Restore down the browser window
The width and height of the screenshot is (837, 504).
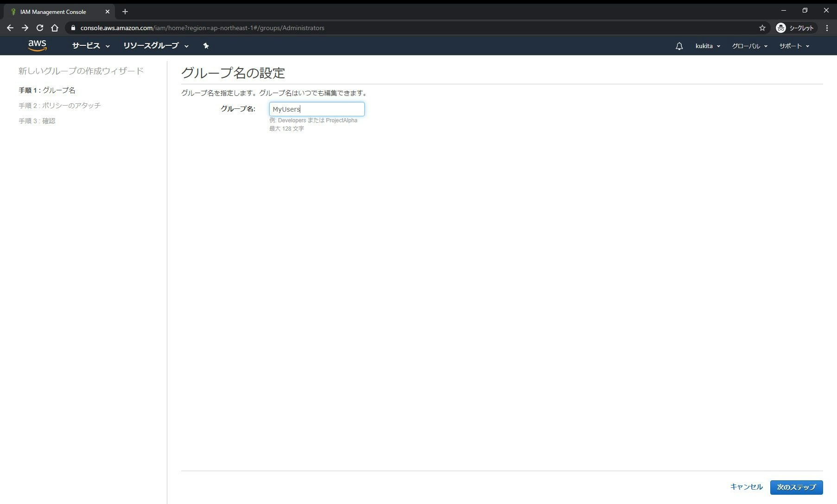tap(805, 10)
